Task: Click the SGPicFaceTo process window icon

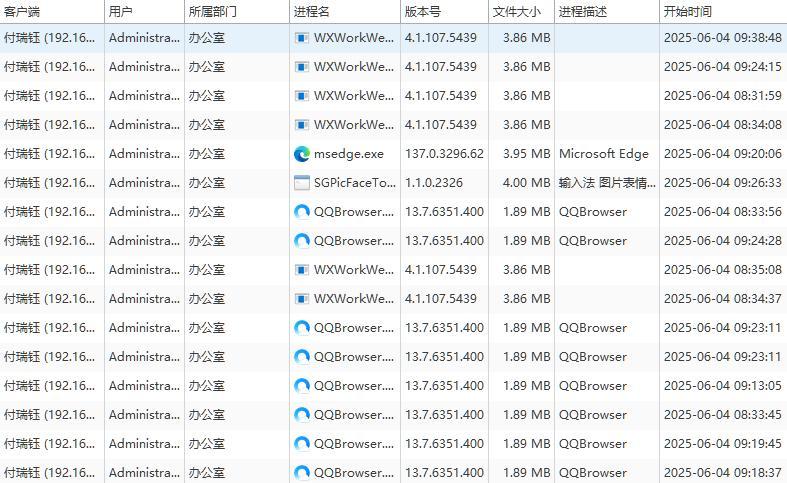Action: pos(302,183)
